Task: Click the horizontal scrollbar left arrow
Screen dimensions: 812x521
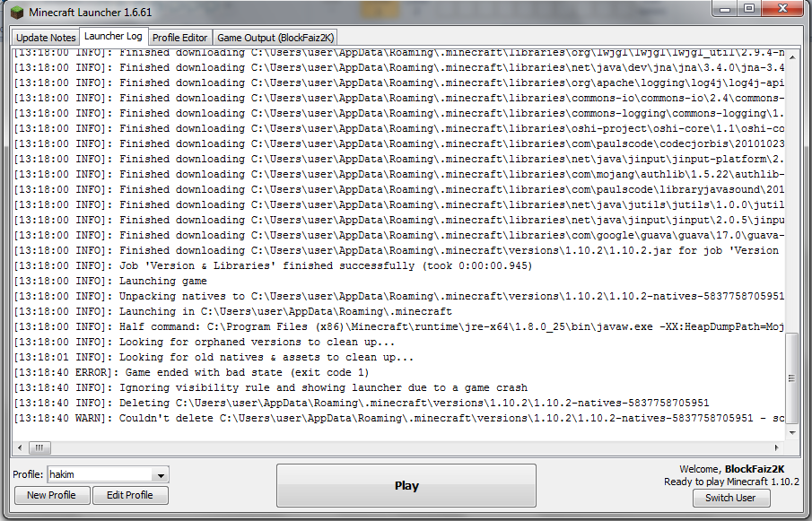Action: point(20,447)
